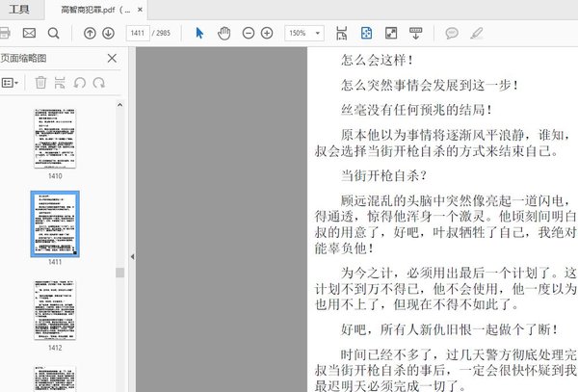Open the thumbnail options menu dropdown

pos(10,83)
